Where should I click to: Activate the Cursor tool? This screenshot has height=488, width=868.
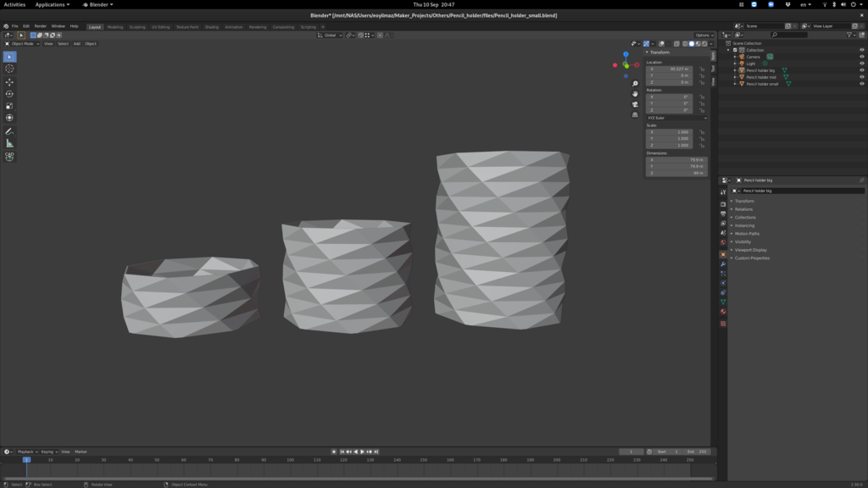click(x=9, y=69)
